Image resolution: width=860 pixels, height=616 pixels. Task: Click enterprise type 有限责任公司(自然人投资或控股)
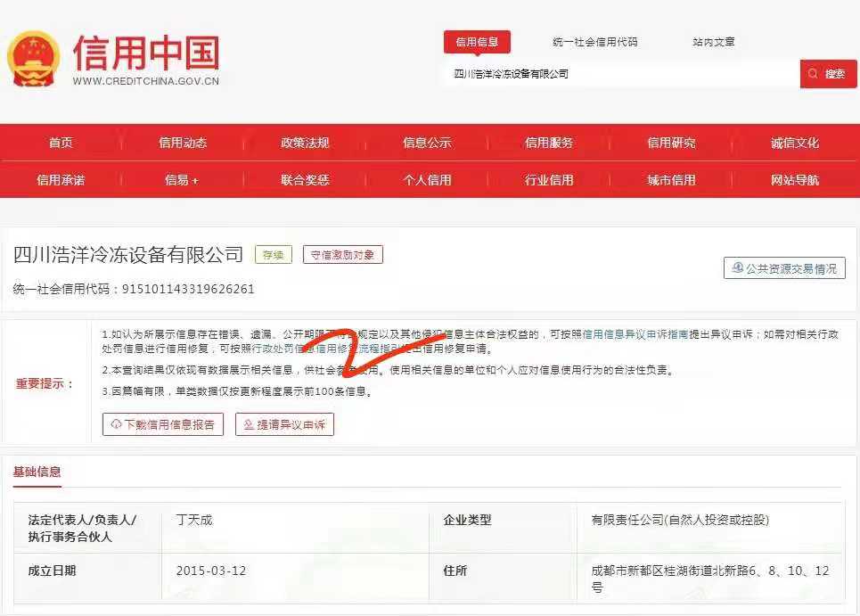[680, 520]
